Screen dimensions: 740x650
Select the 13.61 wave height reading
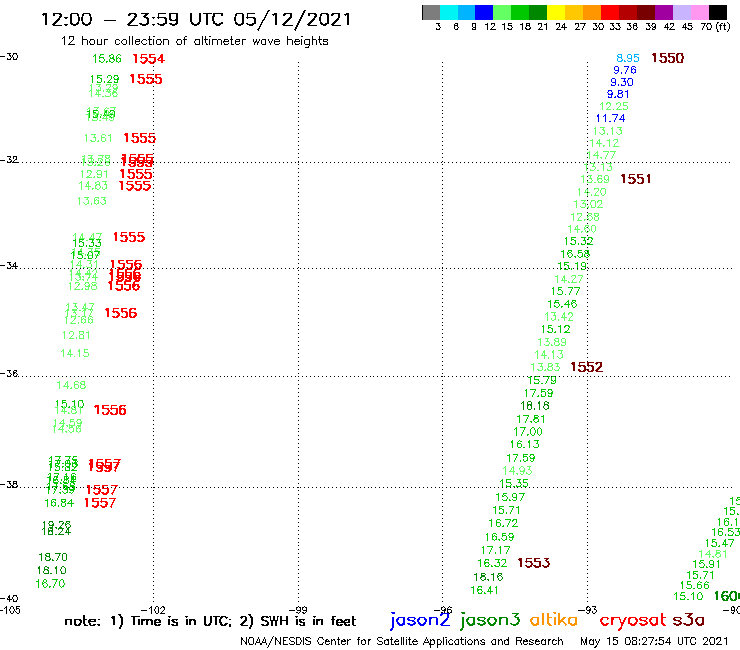[x=98, y=138]
